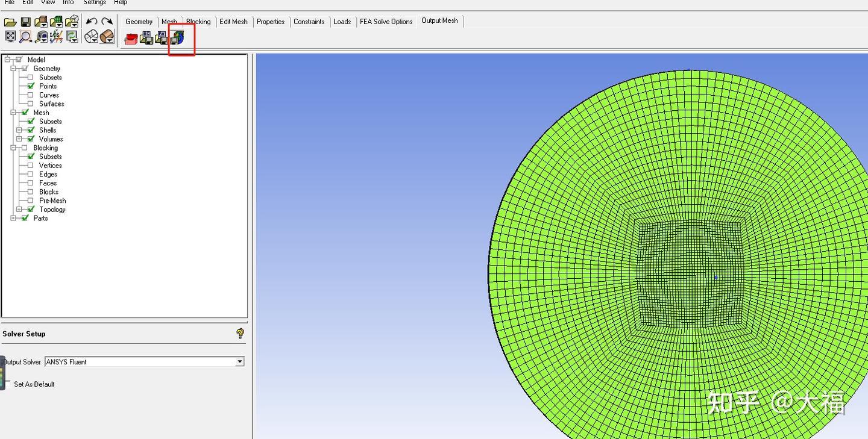Expand the Shells tree node
Viewport: 868px width, 439px height.
(x=19, y=130)
